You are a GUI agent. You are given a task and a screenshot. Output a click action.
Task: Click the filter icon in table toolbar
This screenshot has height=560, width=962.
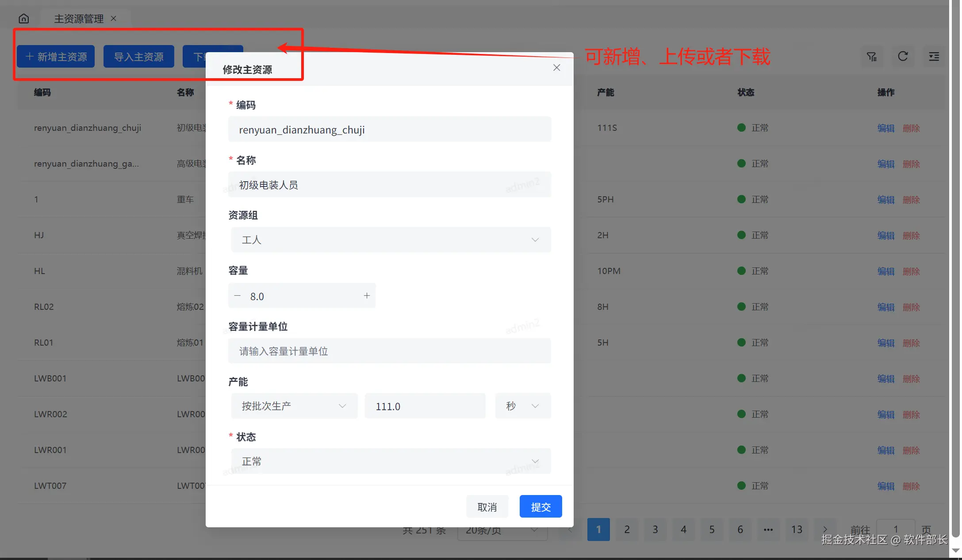click(872, 57)
